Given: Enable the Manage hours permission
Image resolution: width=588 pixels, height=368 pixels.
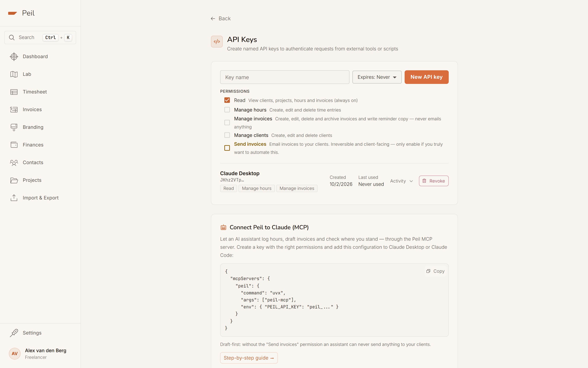Looking at the screenshot, I should point(227,110).
